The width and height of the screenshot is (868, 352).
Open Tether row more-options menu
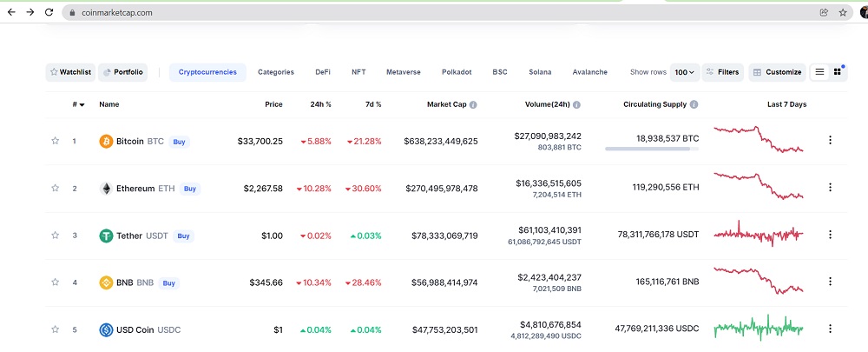pyautogui.click(x=830, y=235)
